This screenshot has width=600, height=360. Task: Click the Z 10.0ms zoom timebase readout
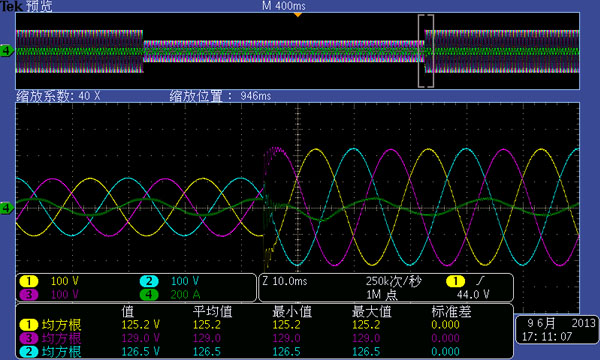(x=285, y=281)
